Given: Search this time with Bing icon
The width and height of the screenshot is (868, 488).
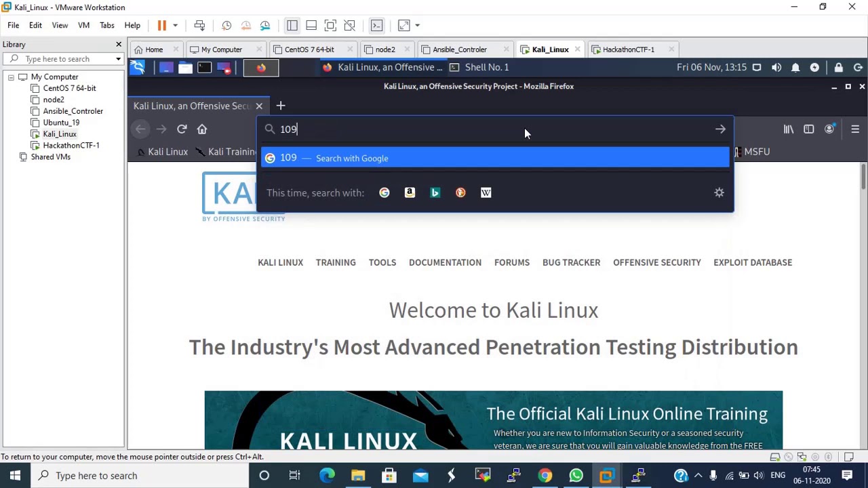Looking at the screenshot, I should click(x=435, y=192).
